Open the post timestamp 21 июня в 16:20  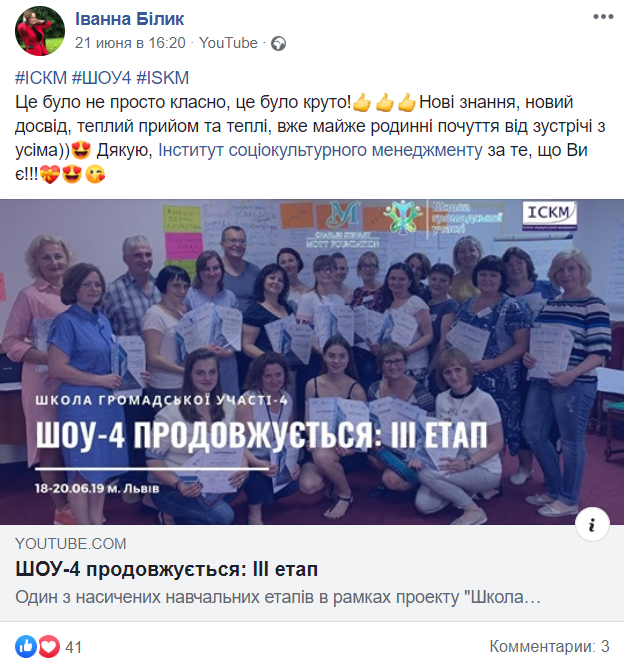[130, 43]
